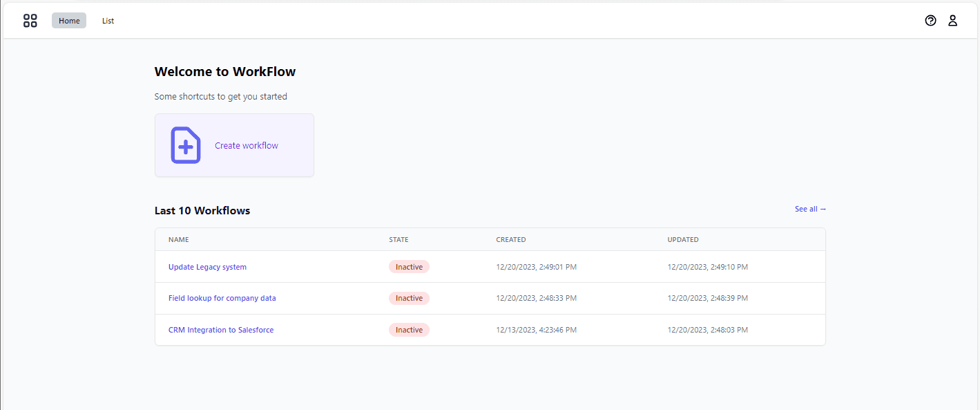Click the Inactive badge for Update Legacy system
Viewport: 980px width, 410px height.
pos(409,266)
